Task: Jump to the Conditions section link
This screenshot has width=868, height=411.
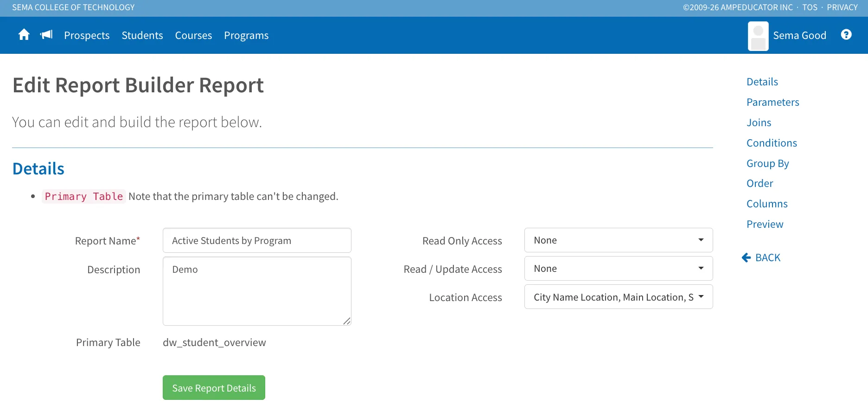Action: pos(772,143)
